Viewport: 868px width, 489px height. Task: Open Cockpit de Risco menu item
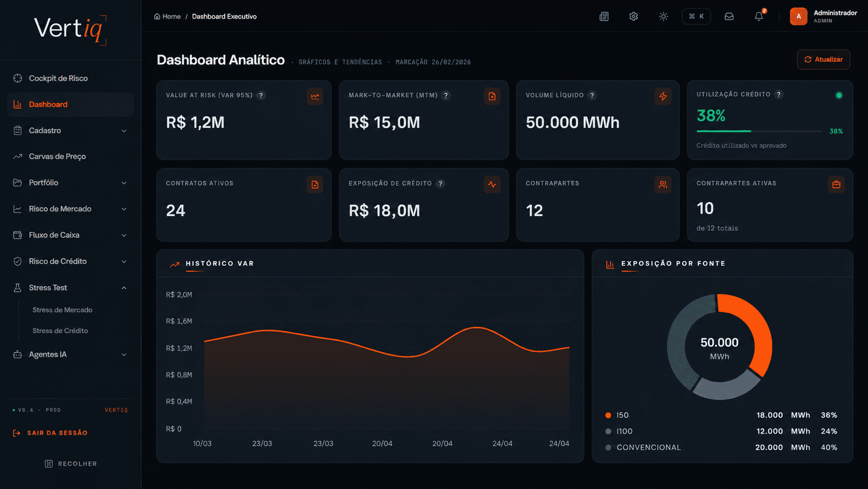70,78
